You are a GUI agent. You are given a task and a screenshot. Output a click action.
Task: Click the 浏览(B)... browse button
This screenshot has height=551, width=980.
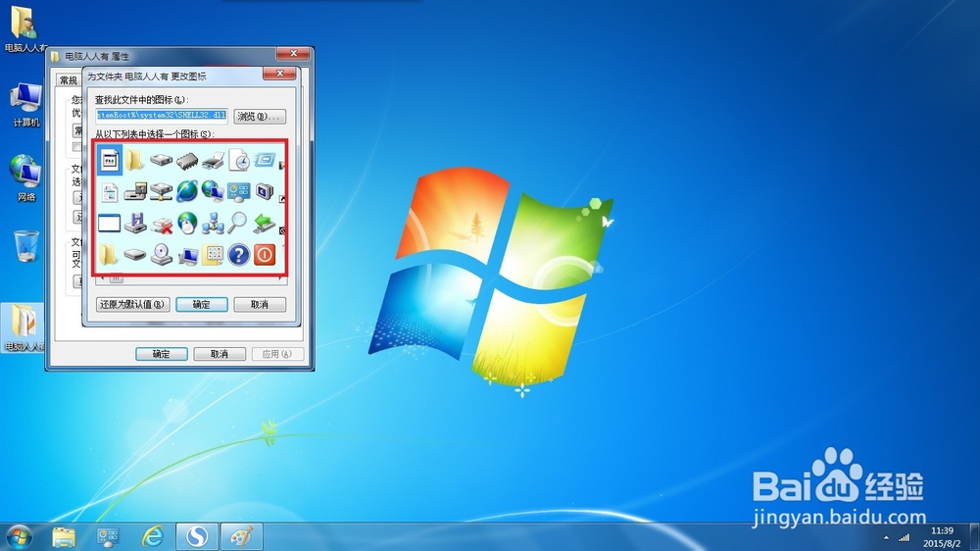tap(260, 117)
